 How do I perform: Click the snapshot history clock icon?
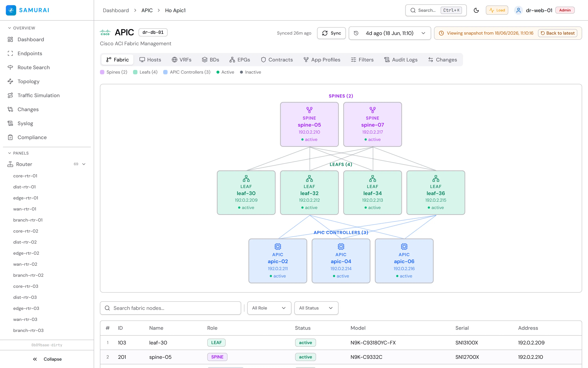[356, 33]
